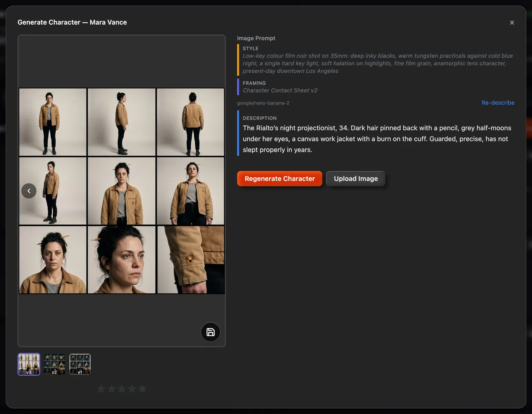532x414 pixels.
Task: Rate the character one star
Action: (101, 389)
